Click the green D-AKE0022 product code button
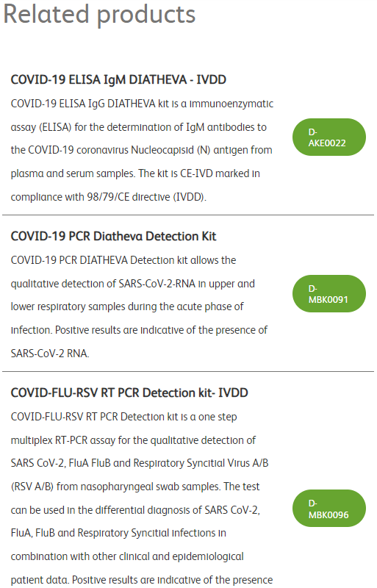 (329, 137)
